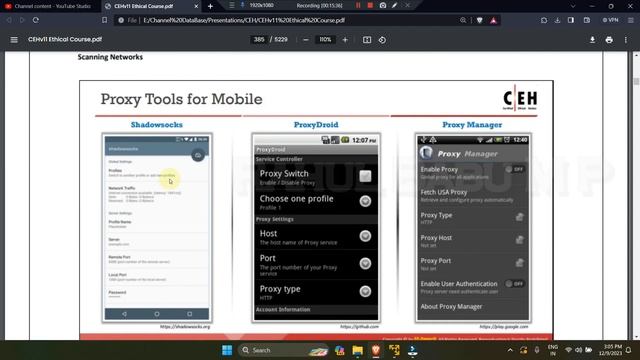Edit Proxy Host in Proxy Manager
Image resolution: width=640 pixels, height=360 pixels.
pos(519,240)
